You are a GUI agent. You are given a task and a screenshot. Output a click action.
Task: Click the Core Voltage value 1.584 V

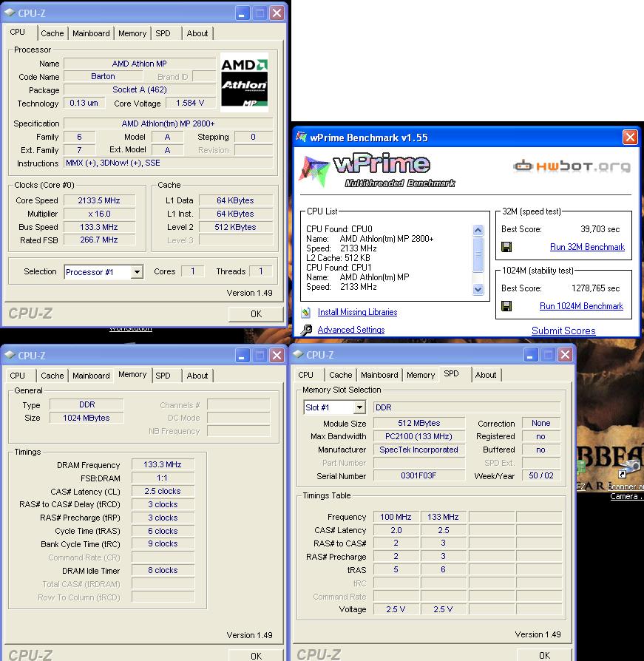point(190,103)
